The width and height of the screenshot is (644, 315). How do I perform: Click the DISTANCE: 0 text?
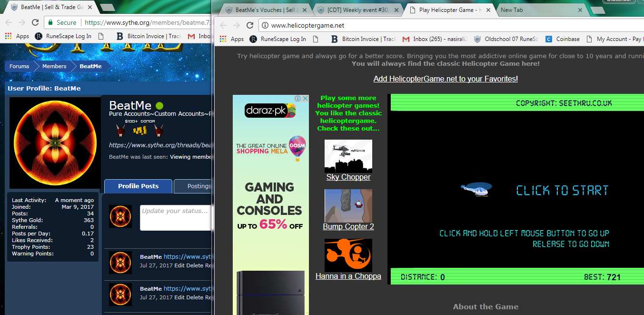pos(423,277)
